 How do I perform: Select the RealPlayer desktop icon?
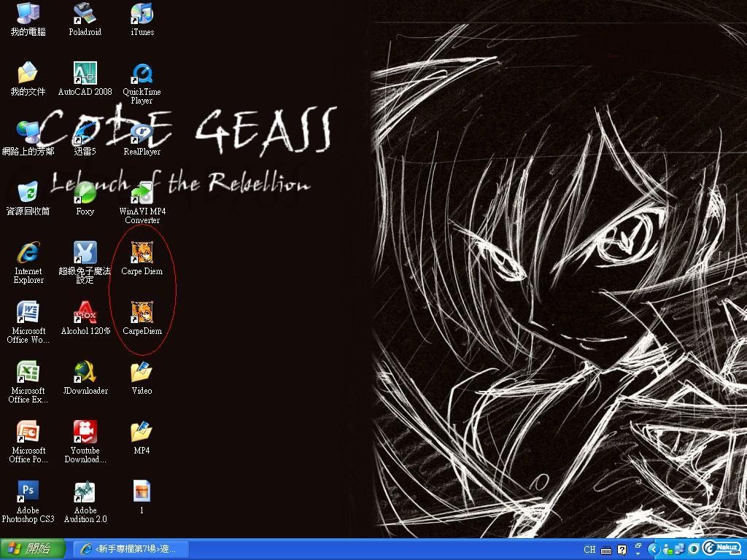pyautogui.click(x=142, y=133)
